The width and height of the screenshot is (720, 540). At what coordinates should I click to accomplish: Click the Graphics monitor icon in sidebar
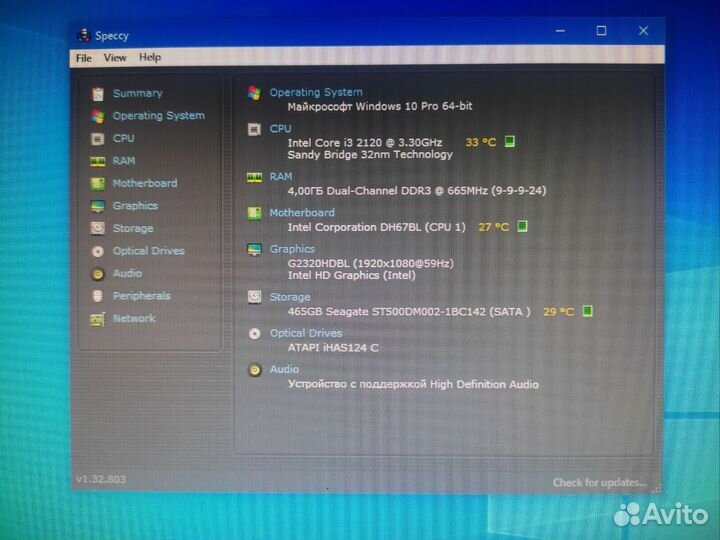[98, 206]
